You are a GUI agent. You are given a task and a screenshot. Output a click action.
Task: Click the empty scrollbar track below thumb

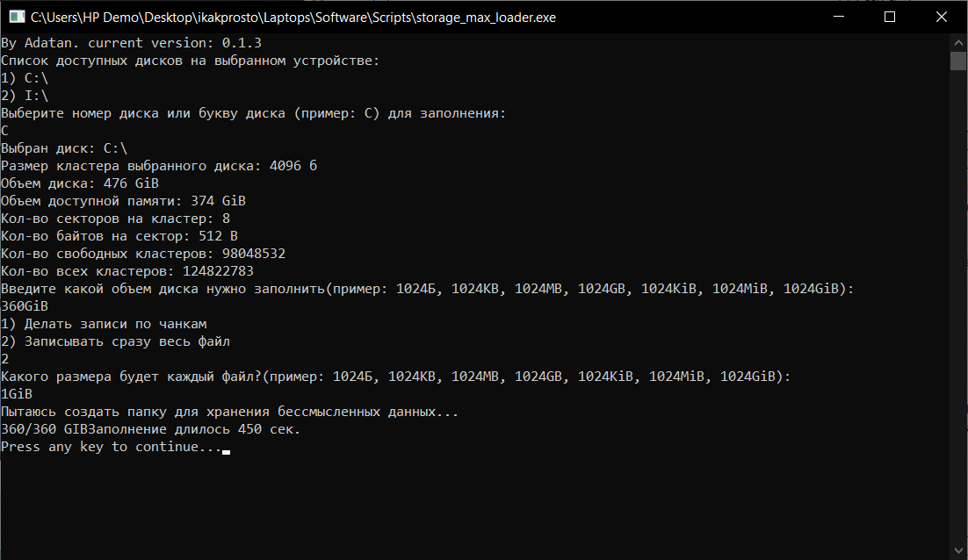(958, 308)
